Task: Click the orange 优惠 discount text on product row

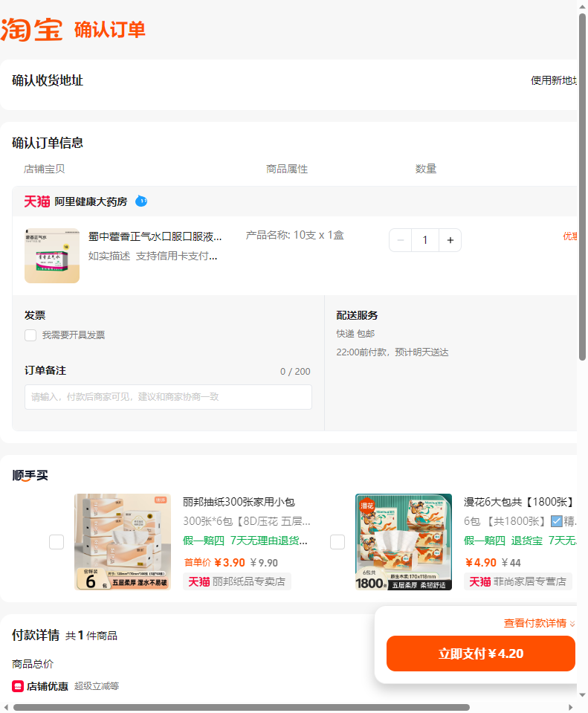Action: coord(570,236)
